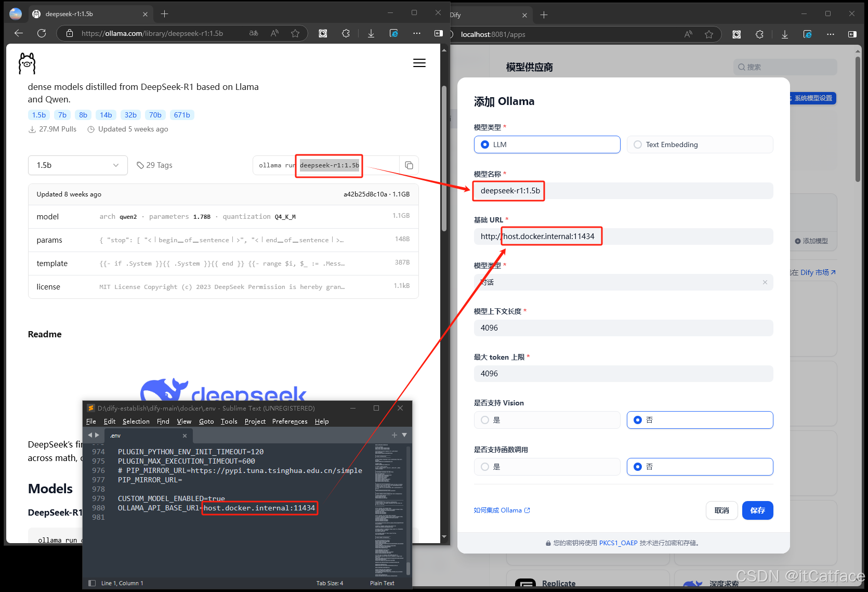Viewport: 868px width, 592px height.
Task: Select 否 for Vision support
Action: [x=700, y=420]
